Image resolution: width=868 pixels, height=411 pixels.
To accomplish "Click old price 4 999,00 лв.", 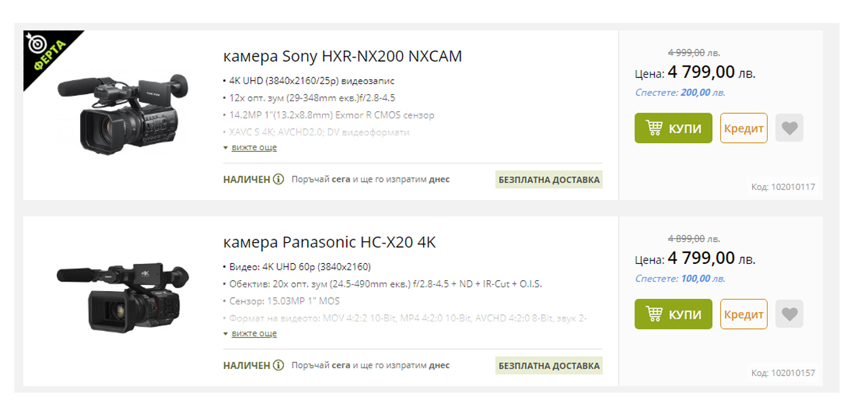I will click(694, 52).
